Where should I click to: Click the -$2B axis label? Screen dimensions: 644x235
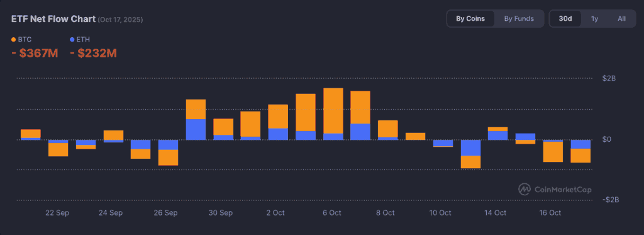tap(610, 200)
